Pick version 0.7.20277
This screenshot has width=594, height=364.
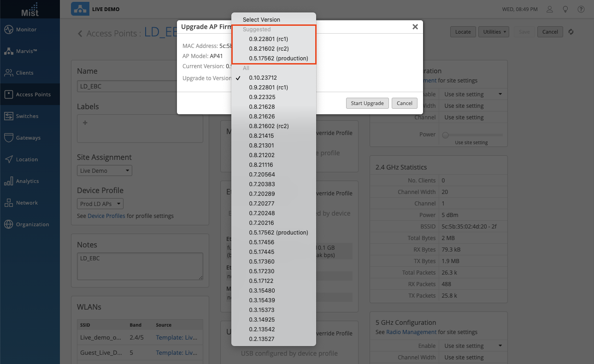click(x=274, y=203)
